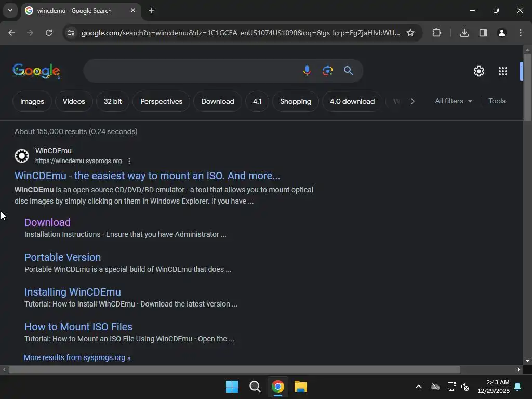Open the Tools options

click(497, 101)
